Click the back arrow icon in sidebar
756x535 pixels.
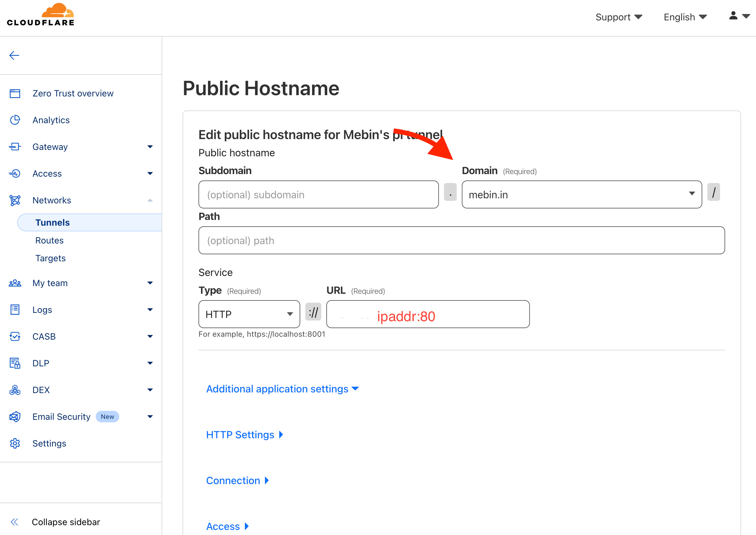14,55
